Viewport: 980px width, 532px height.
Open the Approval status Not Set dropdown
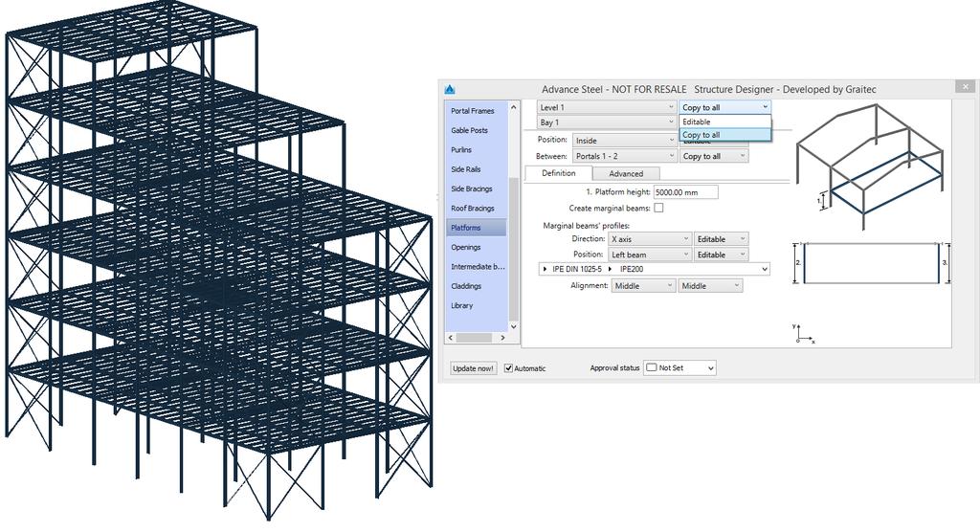(680, 368)
